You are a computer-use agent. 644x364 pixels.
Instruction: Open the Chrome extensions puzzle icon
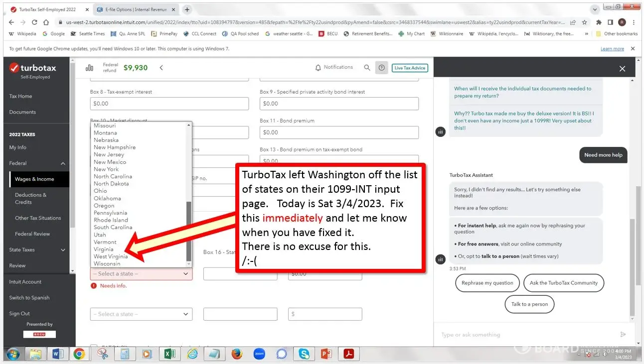pos(599,22)
